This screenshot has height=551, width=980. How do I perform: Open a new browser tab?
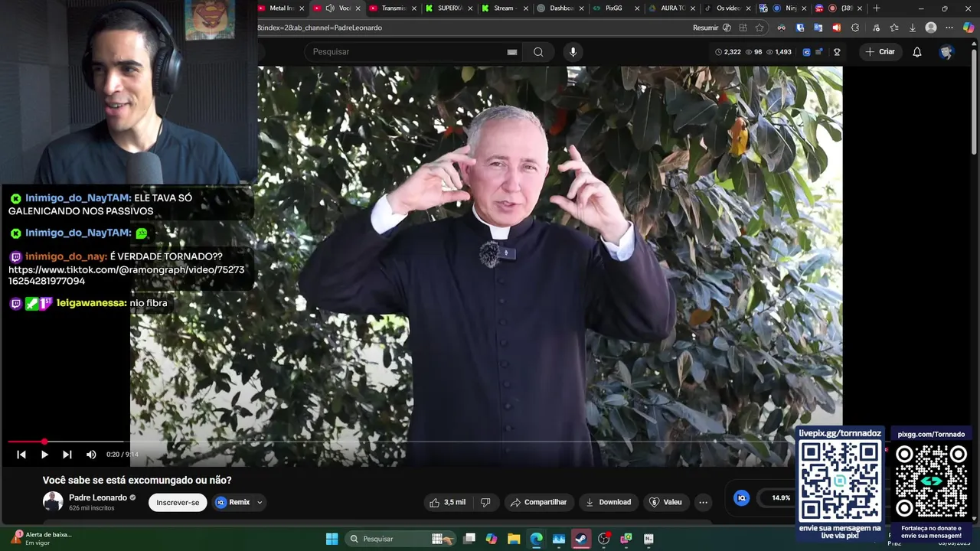point(877,8)
